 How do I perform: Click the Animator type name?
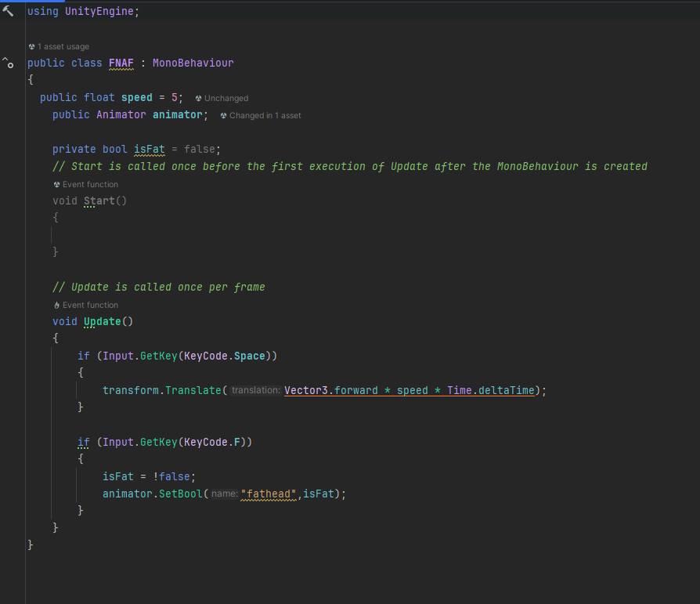(121, 115)
